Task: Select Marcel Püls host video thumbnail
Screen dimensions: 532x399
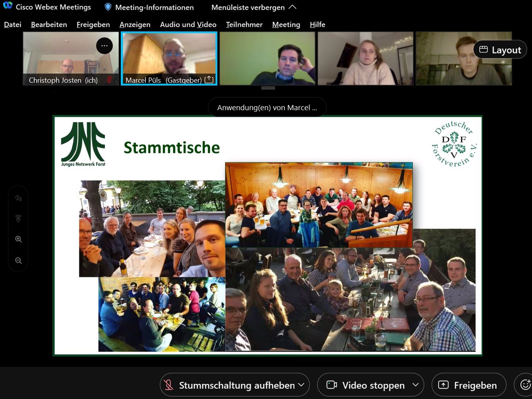Action: click(x=169, y=58)
